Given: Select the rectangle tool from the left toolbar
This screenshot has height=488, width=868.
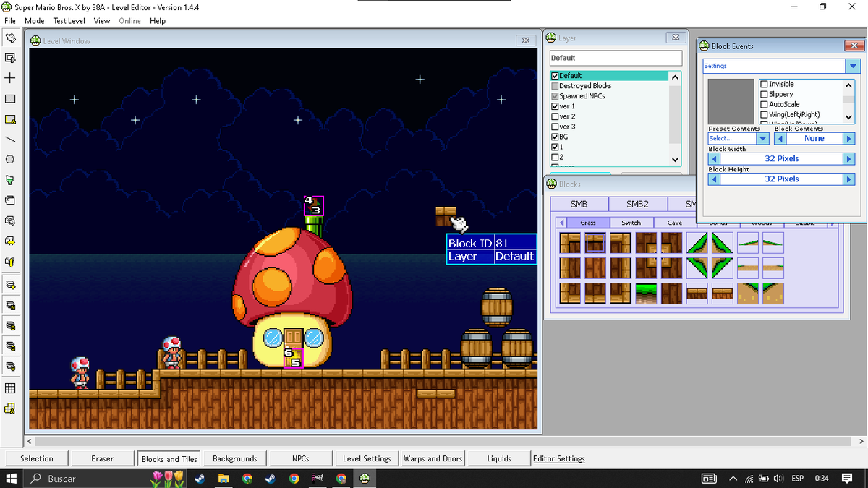Looking at the screenshot, I should tap(9, 99).
